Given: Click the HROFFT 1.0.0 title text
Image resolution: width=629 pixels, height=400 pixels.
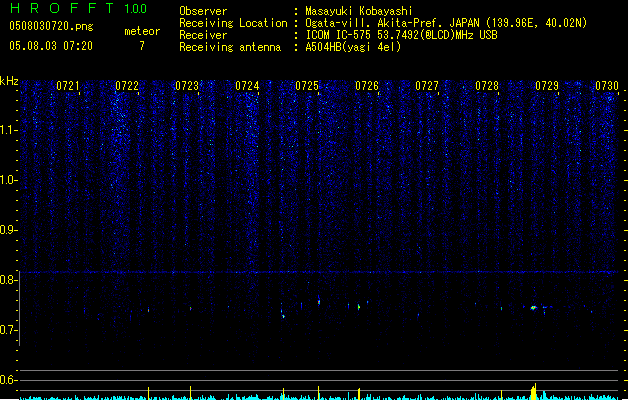Looking at the screenshot, I should click(79, 8).
